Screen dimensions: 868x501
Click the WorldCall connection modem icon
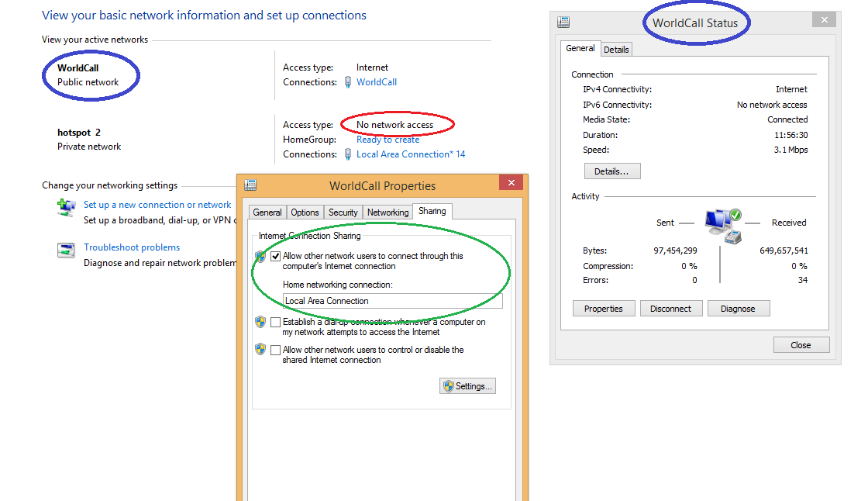(348, 82)
